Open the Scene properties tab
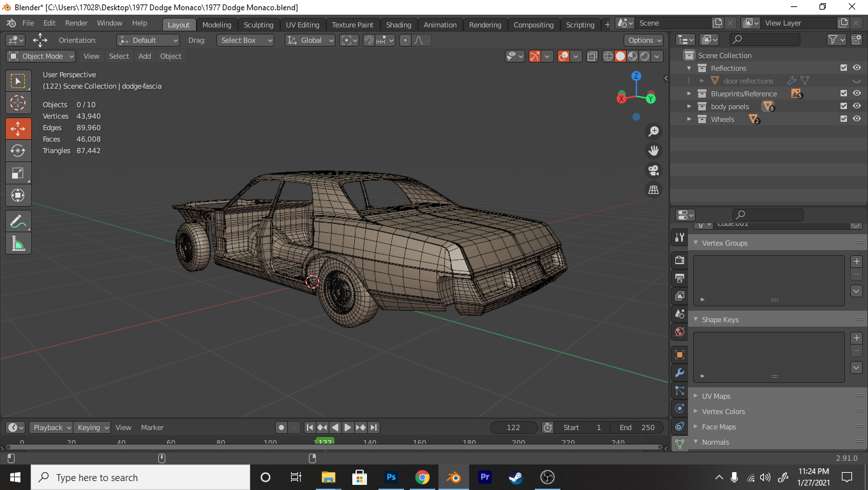Screen dimensions: 868x490 coord(680,314)
